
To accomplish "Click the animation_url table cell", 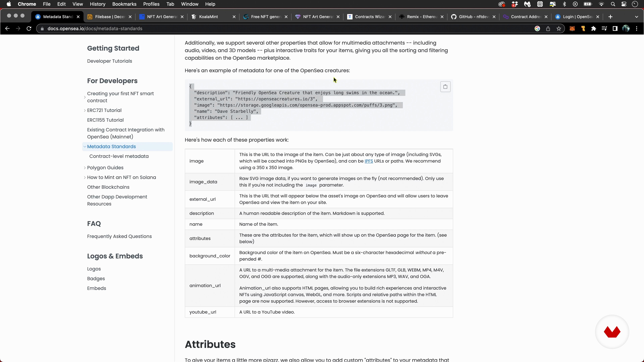I will click(x=210, y=286).
